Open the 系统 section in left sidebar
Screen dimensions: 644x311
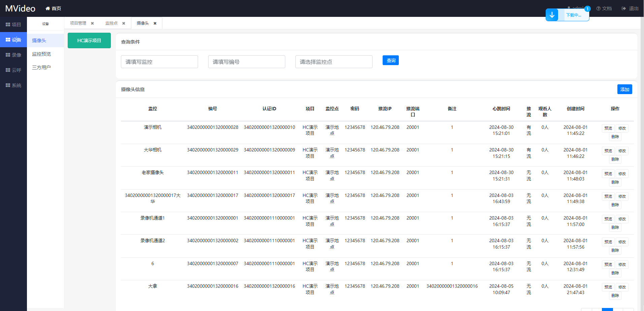(13, 85)
